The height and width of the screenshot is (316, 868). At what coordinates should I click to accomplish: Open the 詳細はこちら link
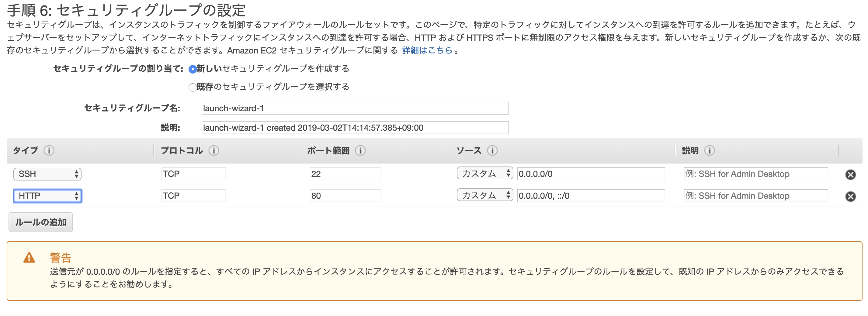click(427, 50)
